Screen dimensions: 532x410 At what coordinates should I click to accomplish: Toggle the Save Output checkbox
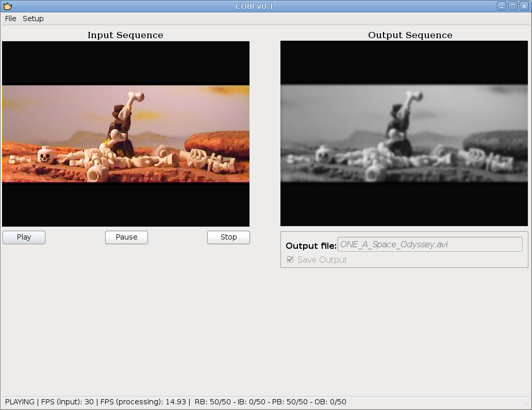pyautogui.click(x=290, y=260)
